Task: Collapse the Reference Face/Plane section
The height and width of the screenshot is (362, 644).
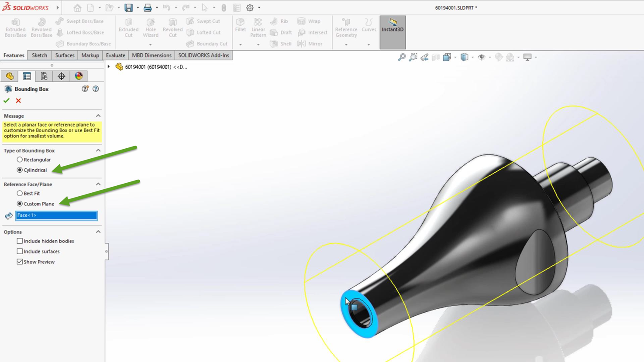Action: coord(98,184)
